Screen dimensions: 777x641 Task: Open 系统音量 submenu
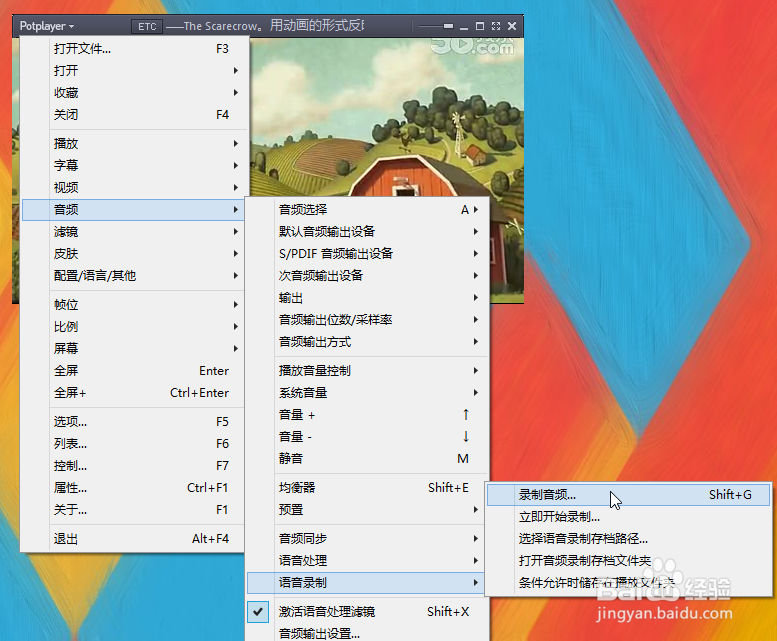pos(367,393)
